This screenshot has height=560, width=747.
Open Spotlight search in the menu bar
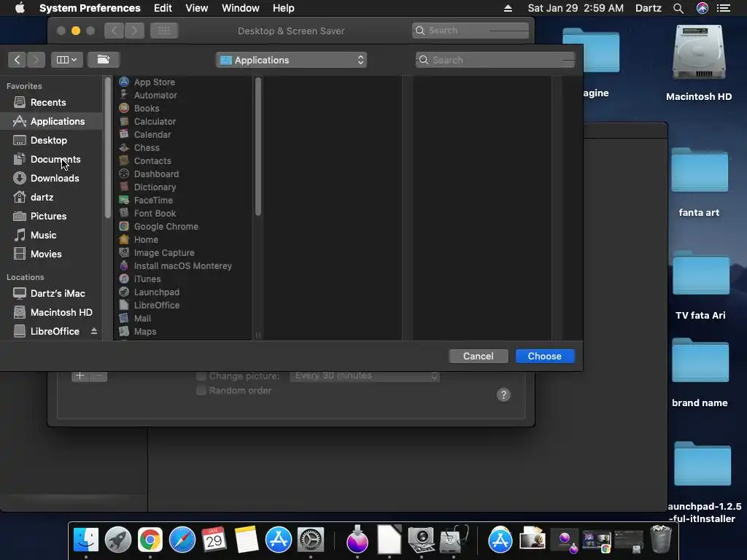click(x=678, y=8)
